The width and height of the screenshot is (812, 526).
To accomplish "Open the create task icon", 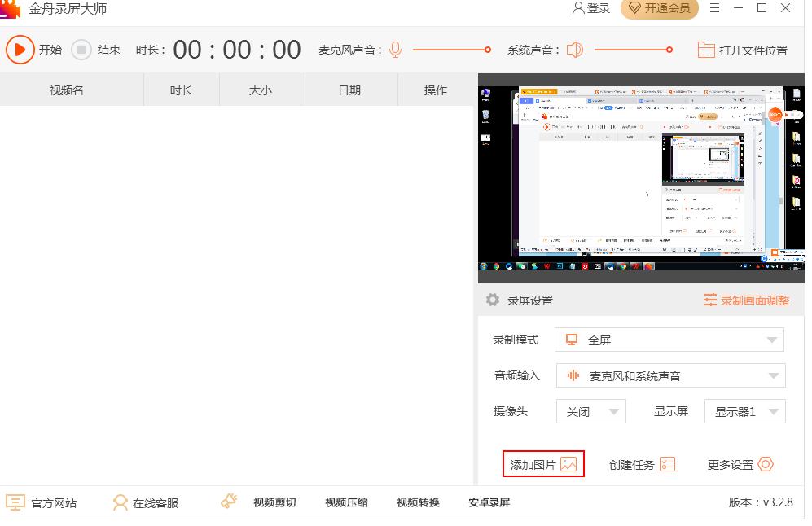I will pos(667,464).
